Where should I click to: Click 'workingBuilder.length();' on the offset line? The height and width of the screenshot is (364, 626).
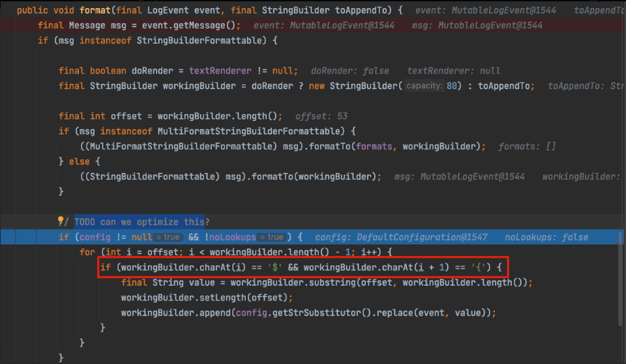(x=220, y=117)
